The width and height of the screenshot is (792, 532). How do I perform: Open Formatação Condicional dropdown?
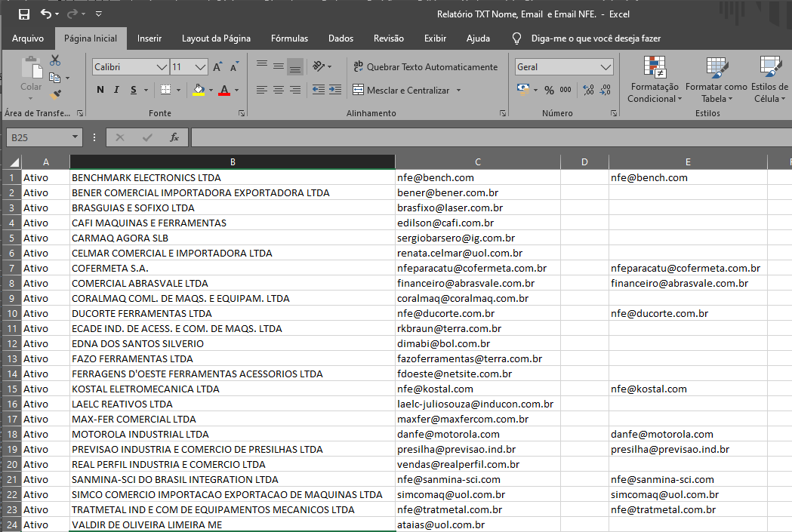[655, 79]
